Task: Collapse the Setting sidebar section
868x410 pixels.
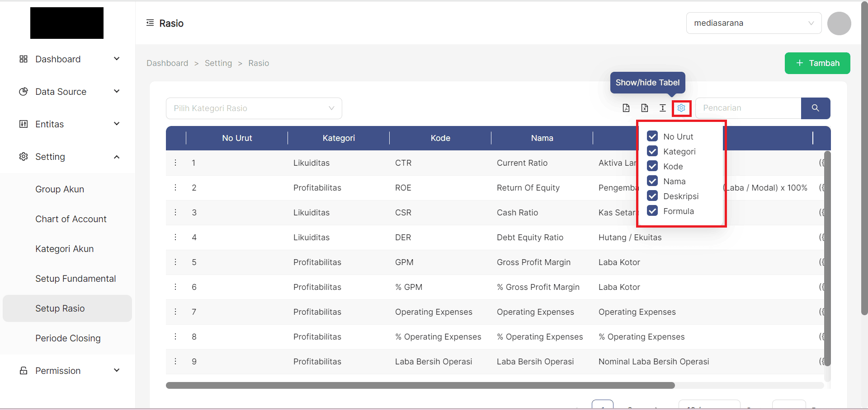Action: tap(117, 157)
